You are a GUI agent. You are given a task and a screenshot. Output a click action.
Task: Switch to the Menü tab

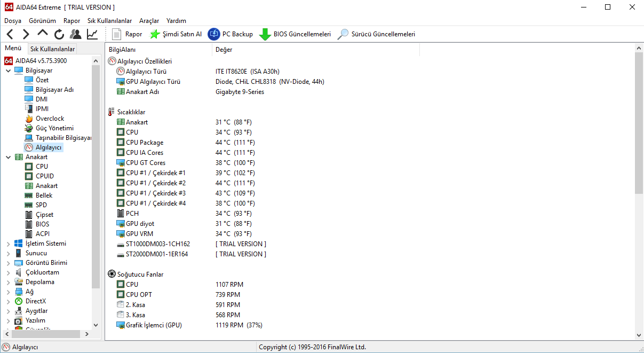[x=13, y=49]
